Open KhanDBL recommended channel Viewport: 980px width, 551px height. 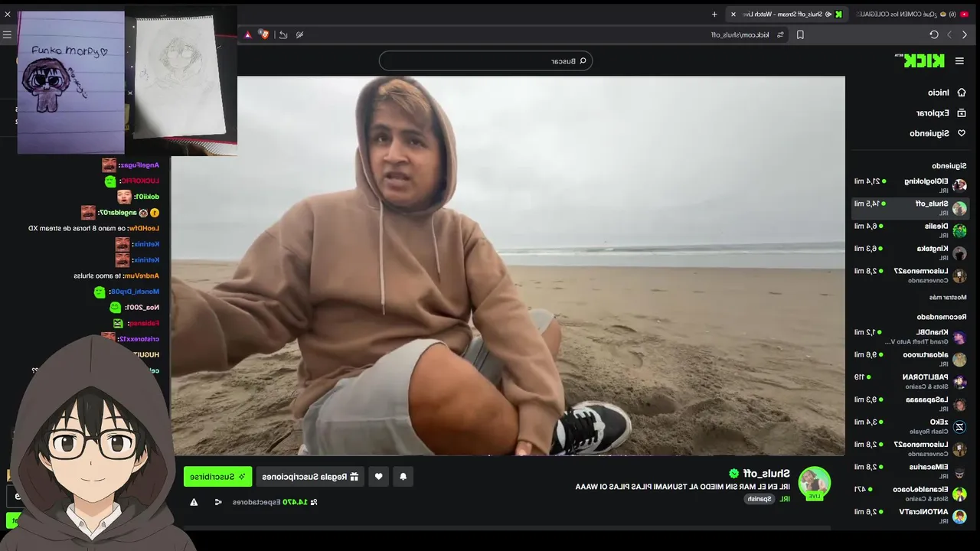tap(910, 337)
